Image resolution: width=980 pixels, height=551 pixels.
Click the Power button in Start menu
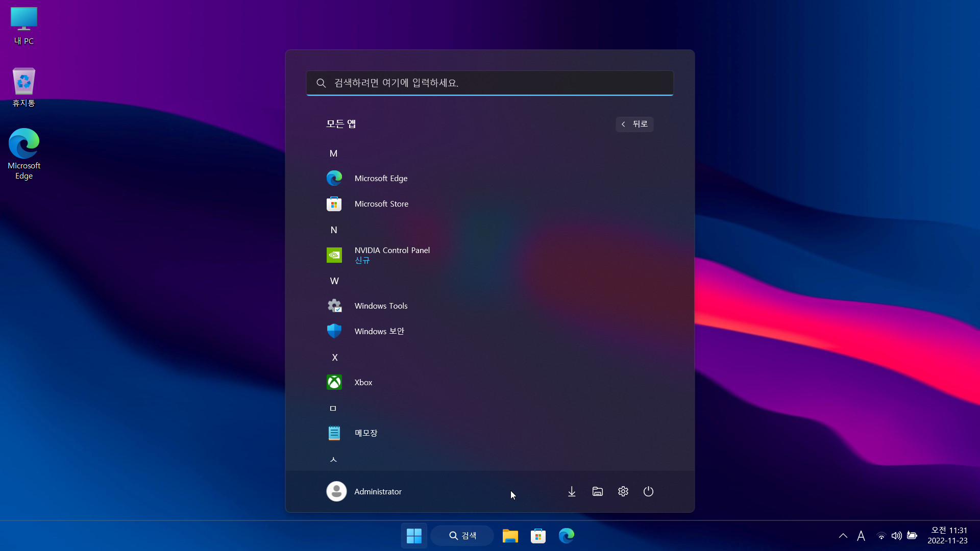(x=648, y=491)
